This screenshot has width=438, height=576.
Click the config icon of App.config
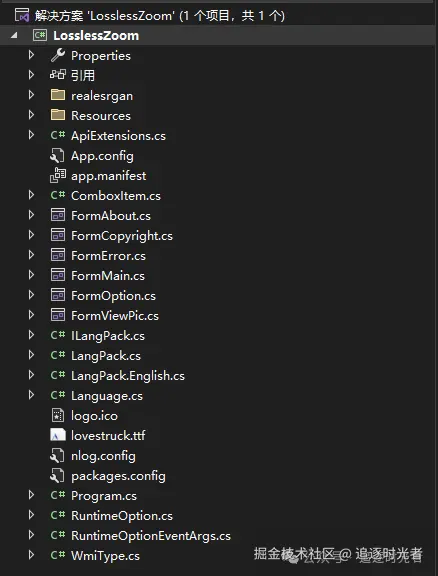57,156
